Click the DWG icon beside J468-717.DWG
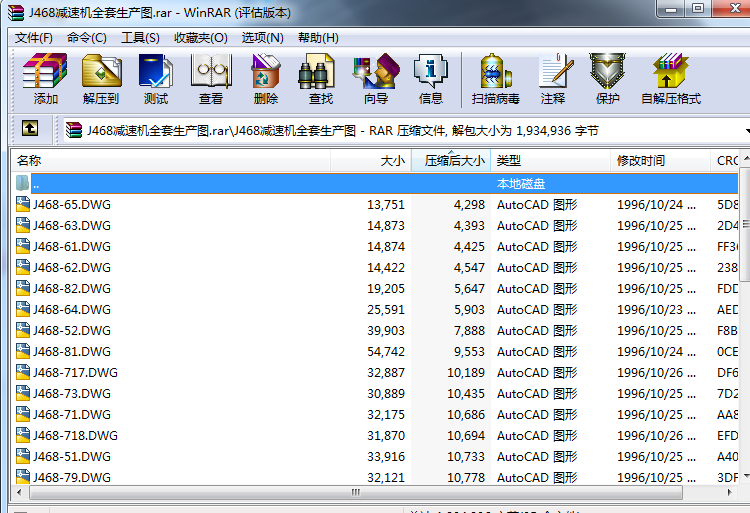 pyautogui.click(x=23, y=372)
